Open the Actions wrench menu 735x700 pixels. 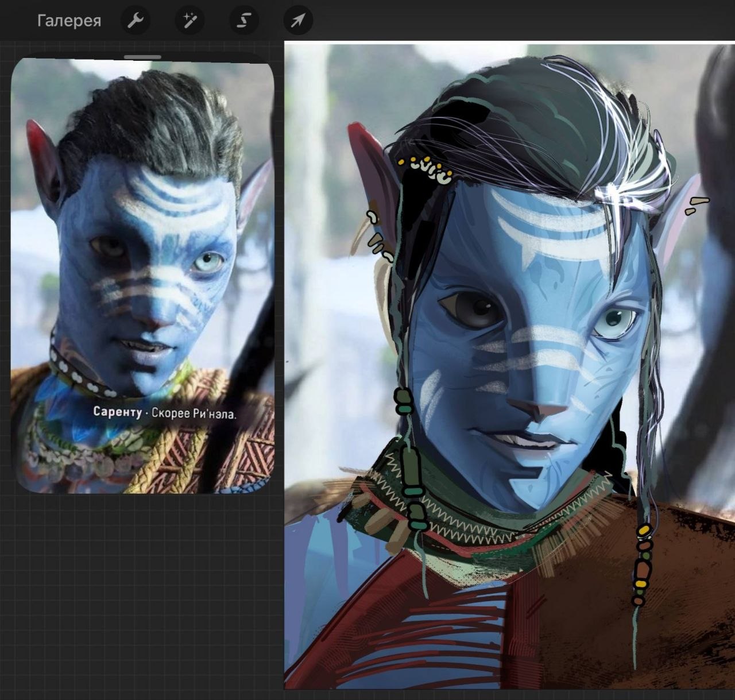pyautogui.click(x=135, y=21)
